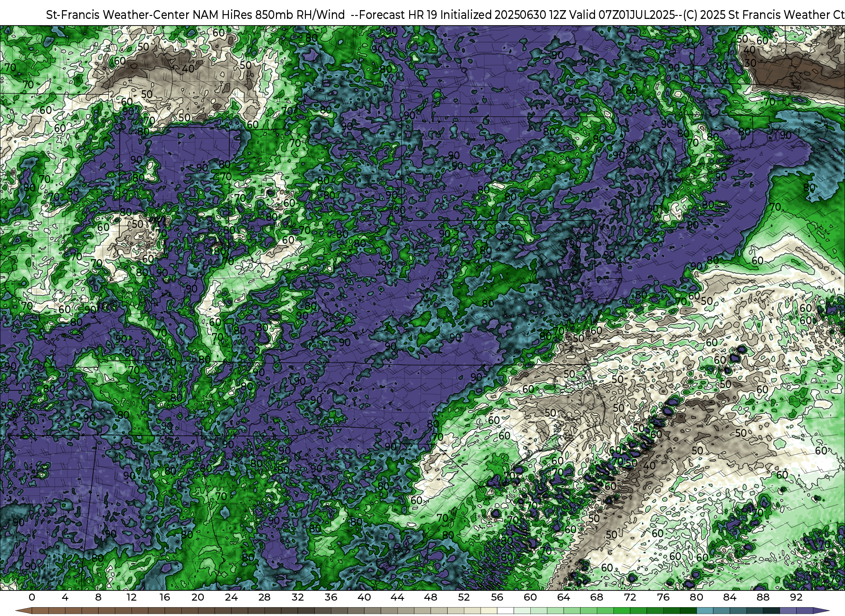
Task: Click the purple right arrow end of the color bar
Action: click(821, 611)
